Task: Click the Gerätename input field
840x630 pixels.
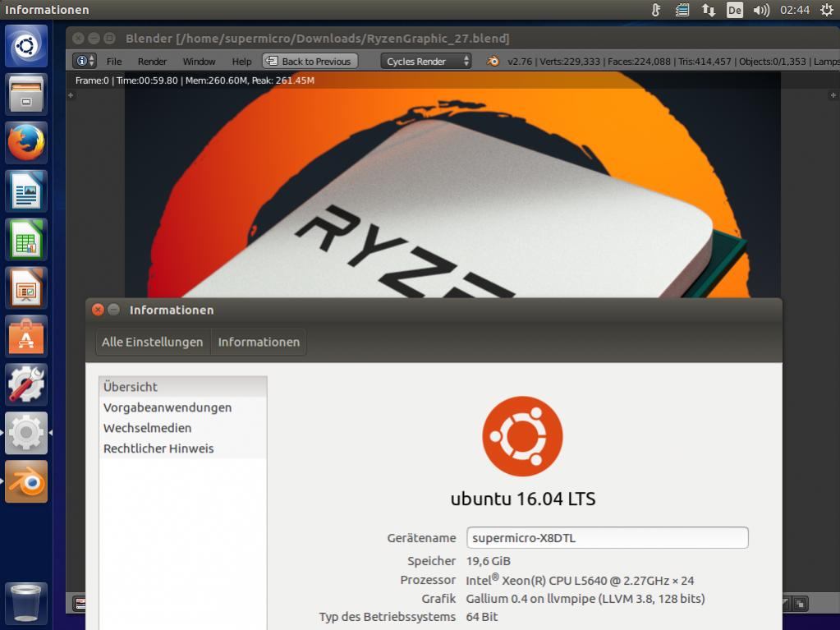Action: click(607, 537)
